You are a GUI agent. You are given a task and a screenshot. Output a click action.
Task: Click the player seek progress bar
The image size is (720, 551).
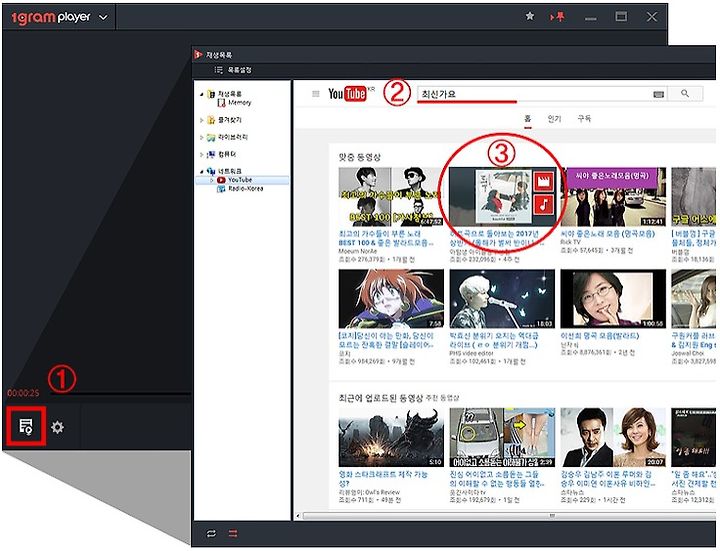tap(120, 394)
